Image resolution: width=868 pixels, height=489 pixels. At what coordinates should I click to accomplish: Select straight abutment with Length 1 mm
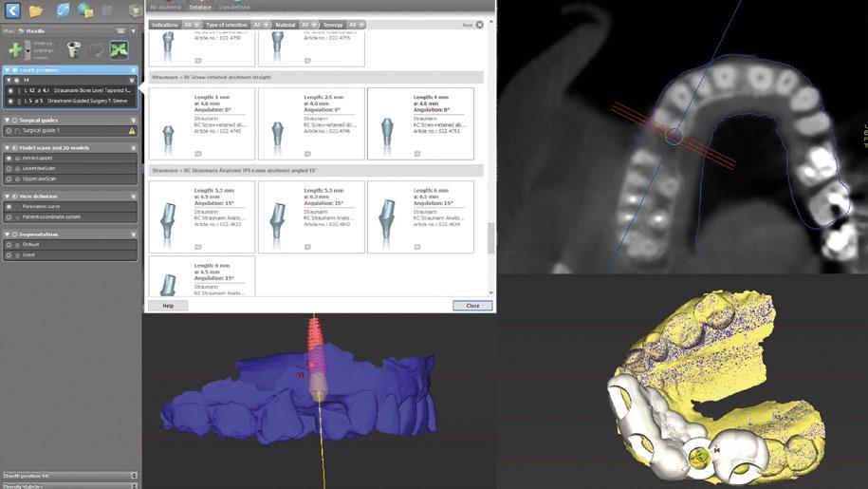(202, 123)
